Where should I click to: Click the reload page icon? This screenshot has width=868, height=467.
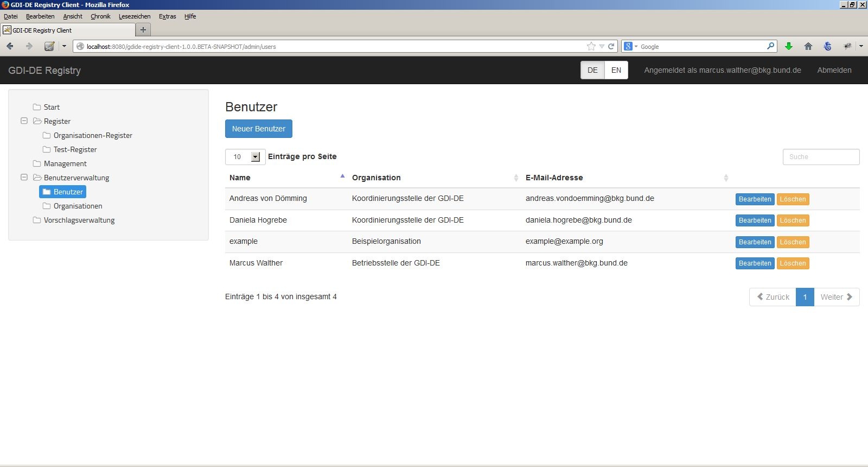[611, 46]
